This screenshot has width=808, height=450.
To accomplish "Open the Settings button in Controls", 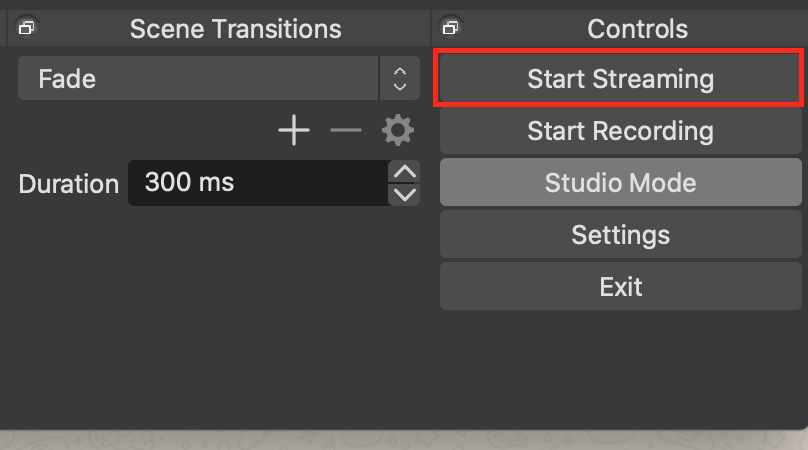I will click(x=620, y=235).
